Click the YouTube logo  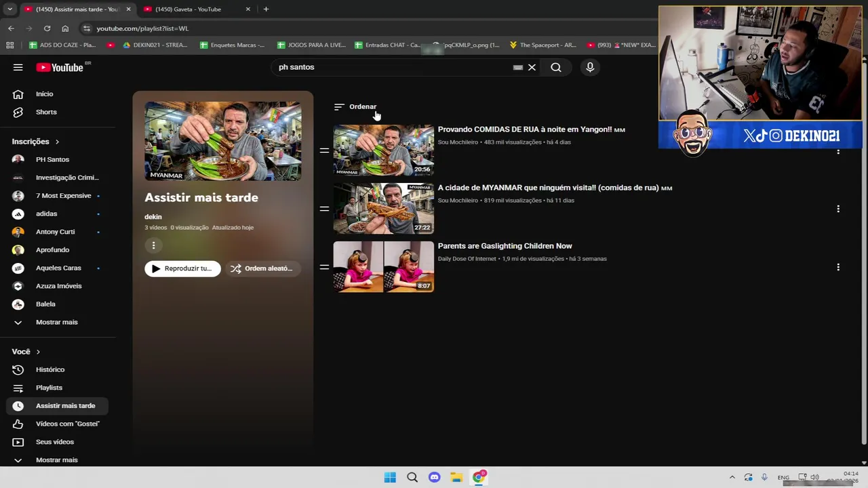(x=60, y=67)
